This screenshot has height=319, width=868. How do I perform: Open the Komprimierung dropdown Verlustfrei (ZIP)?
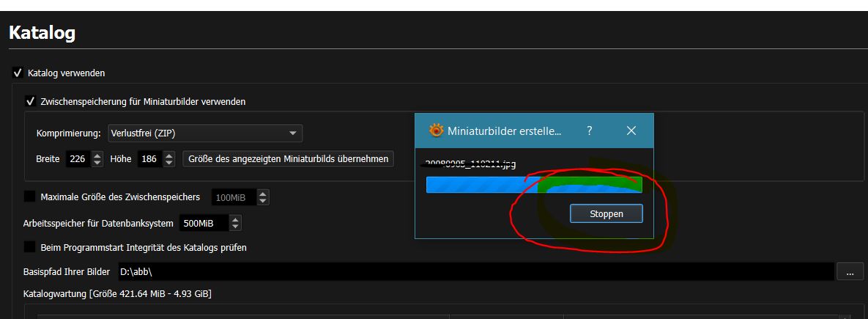tap(205, 133)
